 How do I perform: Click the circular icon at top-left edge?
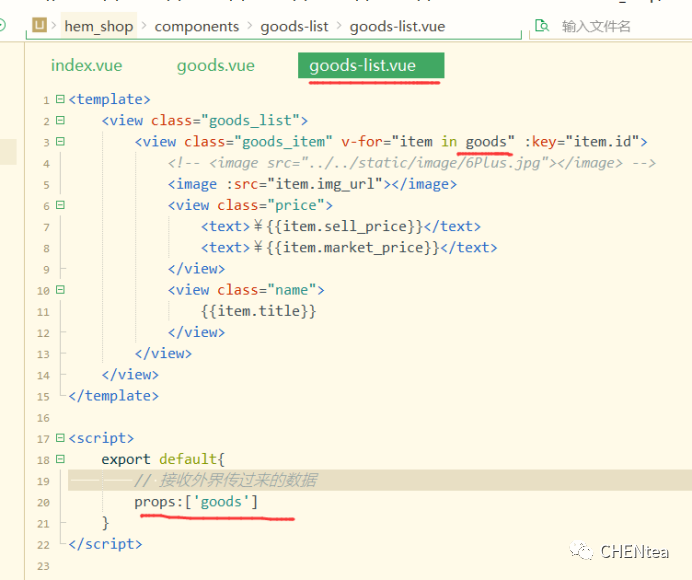coord(2,25)
